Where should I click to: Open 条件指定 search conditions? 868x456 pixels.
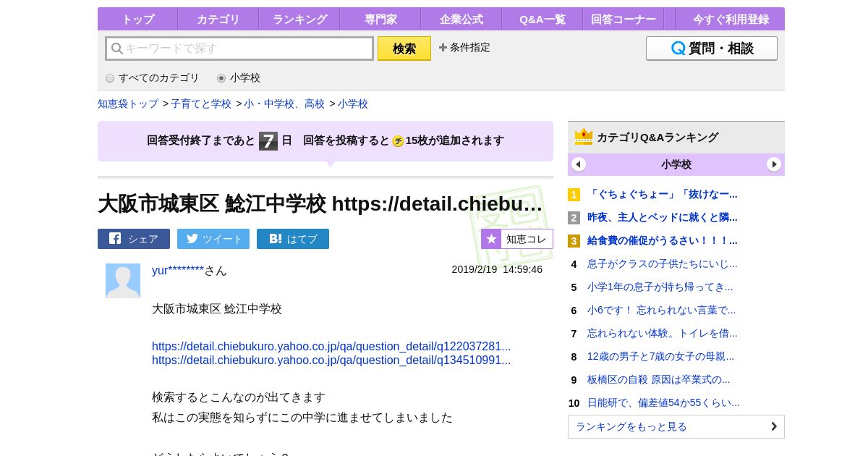[464, 47]
